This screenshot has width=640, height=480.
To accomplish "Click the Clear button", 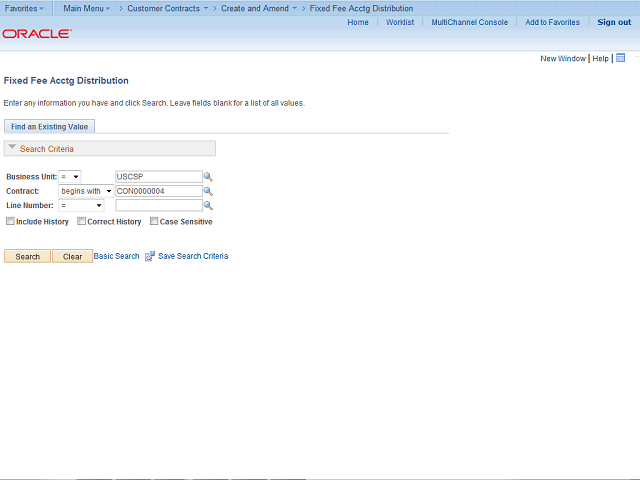I will coord(72,256).
